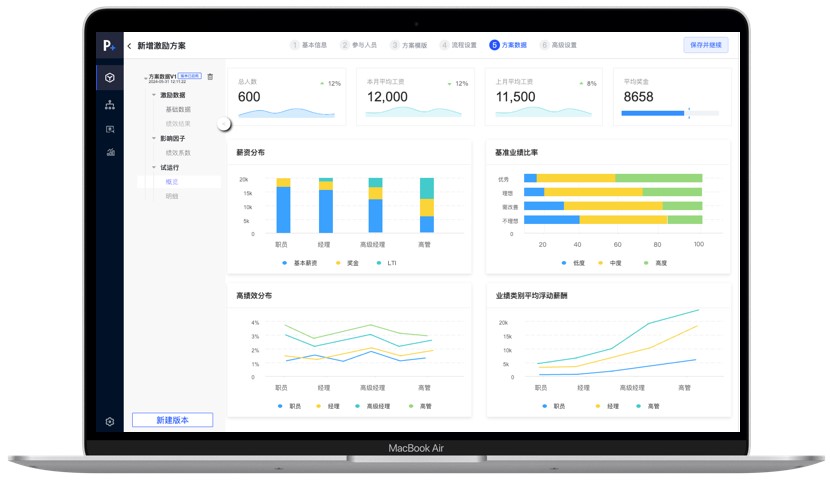Image resolution: width=830 pixels, height=489 pixels.
Task: Select 基础数据 in the tree
Action: pos(178,109)
